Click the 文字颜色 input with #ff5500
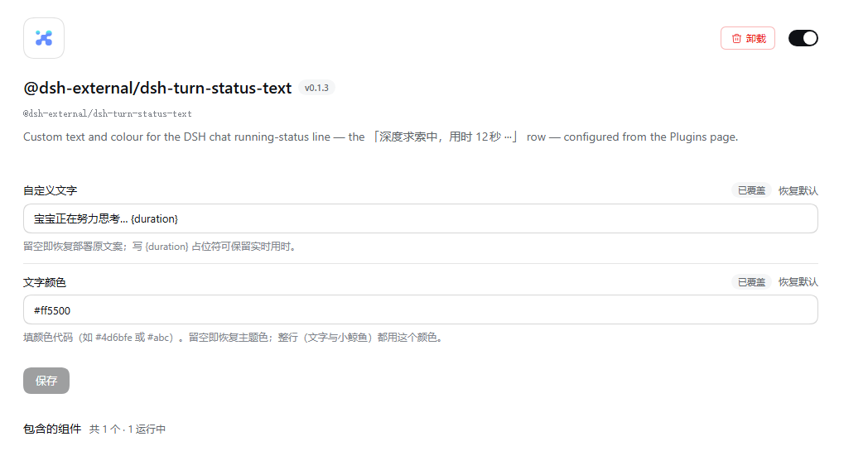Image resolution: width=868 pixels, height=451 pixels. [421, 309]
